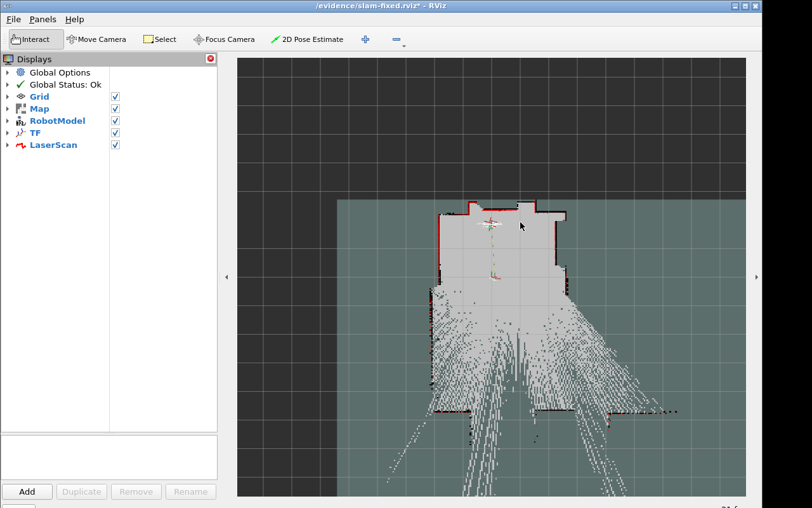Toggle the Grid display checkbox
The width and height of the screenshot is (812, 508).
115,97
